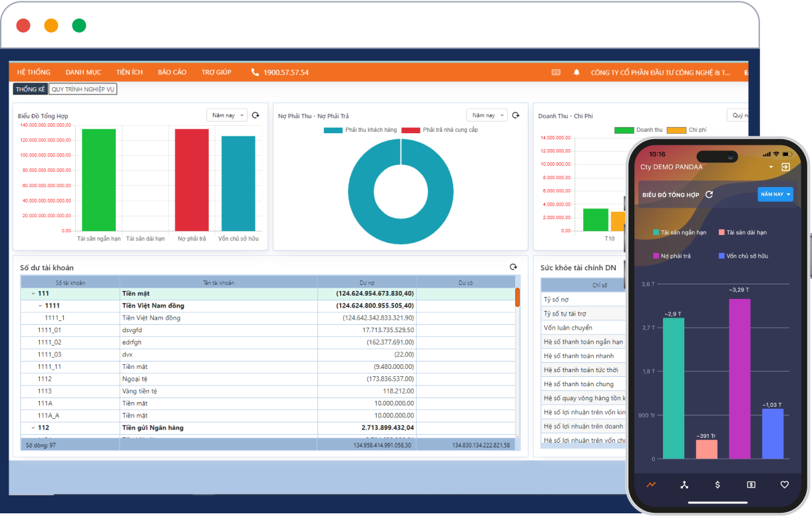Sort by the Tên tài khoản column header
The width and height of the screenshot is (812, 516).
point(218,282)
